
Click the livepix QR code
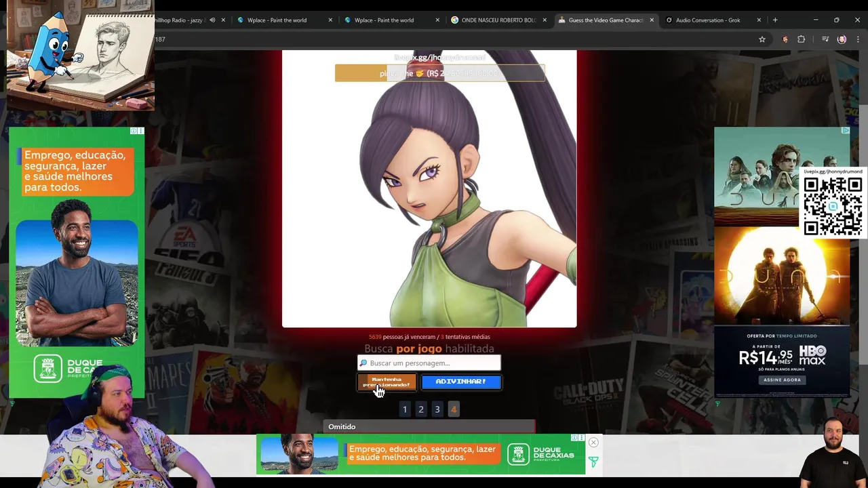833,205
